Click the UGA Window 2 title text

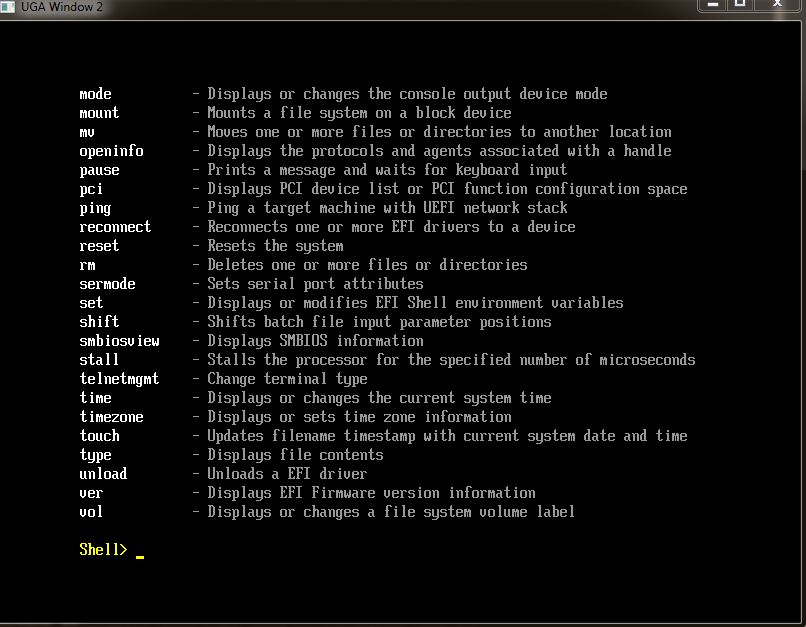coord(60,7)
